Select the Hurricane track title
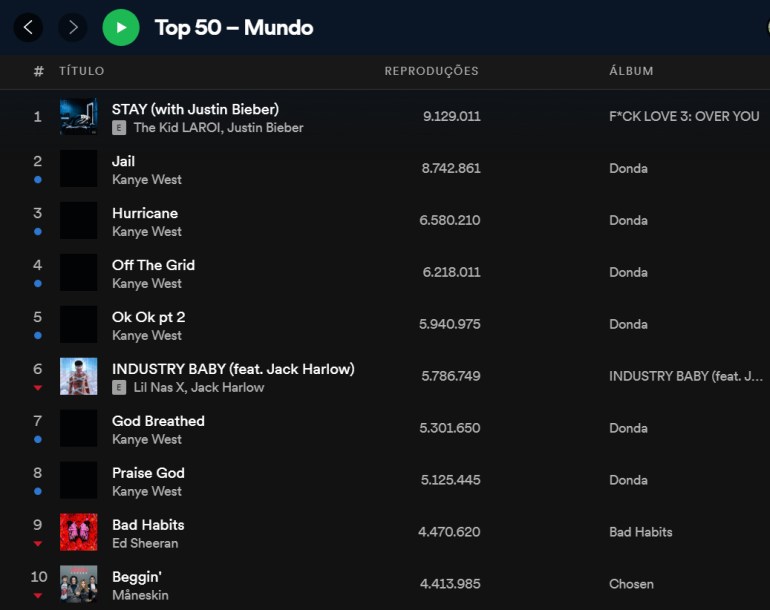 point(145,213)
